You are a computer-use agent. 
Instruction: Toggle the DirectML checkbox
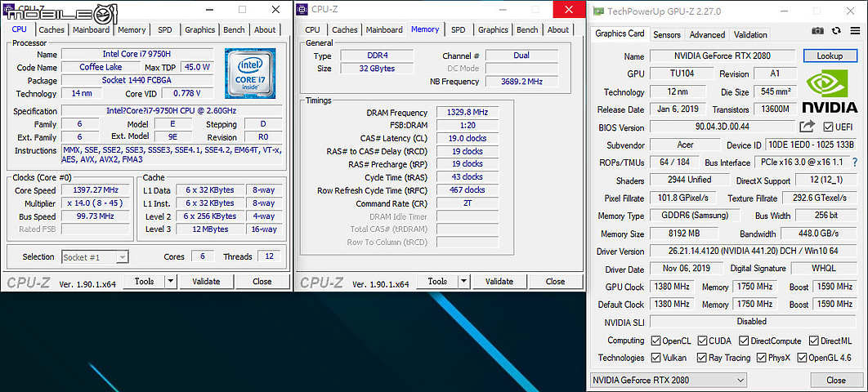pyautogui.click(x=813, y=341)
